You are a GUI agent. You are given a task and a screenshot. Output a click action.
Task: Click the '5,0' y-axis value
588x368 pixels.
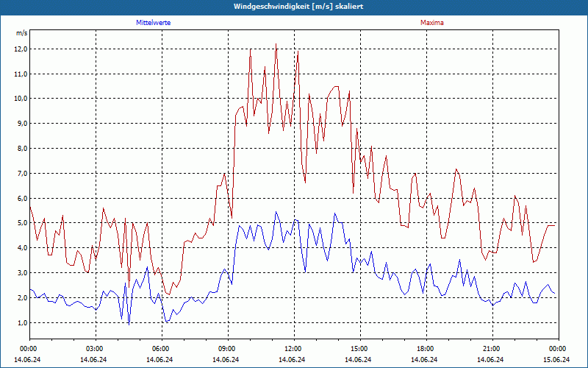click(x=22, y=223)
